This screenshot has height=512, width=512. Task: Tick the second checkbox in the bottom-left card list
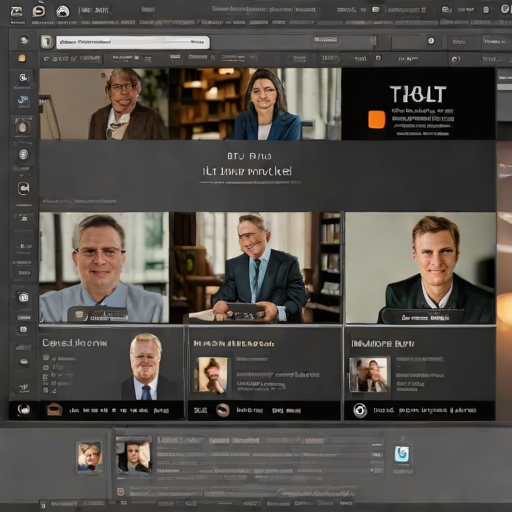pyautogui.click(x=46, y=367)
